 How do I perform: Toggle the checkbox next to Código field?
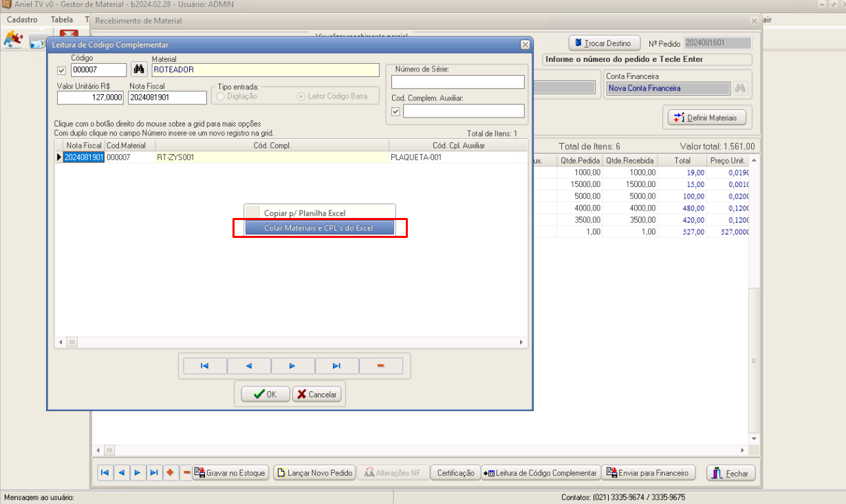pos(62,70)
